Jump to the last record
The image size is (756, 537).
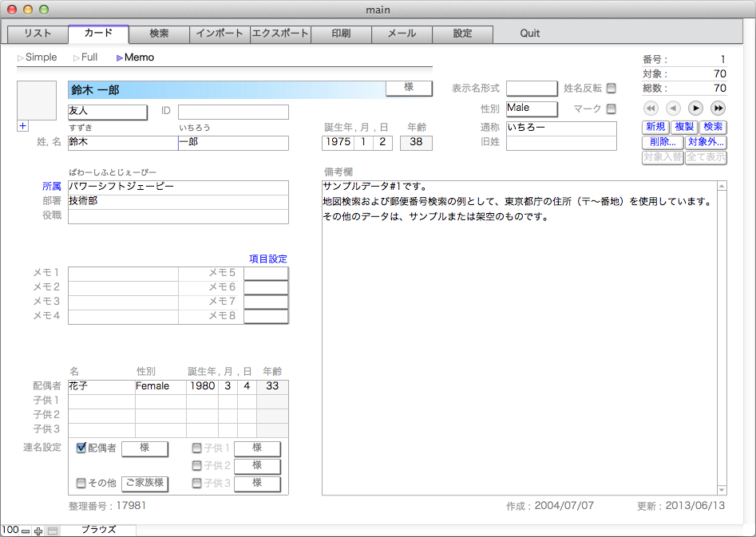[718, 108]
